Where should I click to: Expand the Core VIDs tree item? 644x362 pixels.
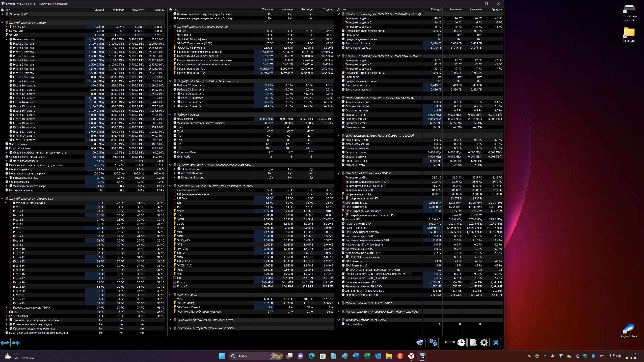pyautogui.click(x=7, y=27)
